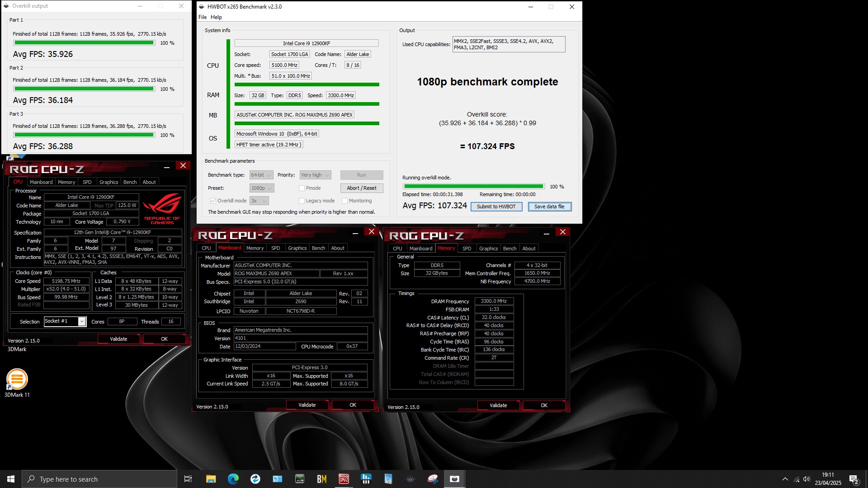
Task: Open the Preset 1080p dropdown
Action: 262,188
